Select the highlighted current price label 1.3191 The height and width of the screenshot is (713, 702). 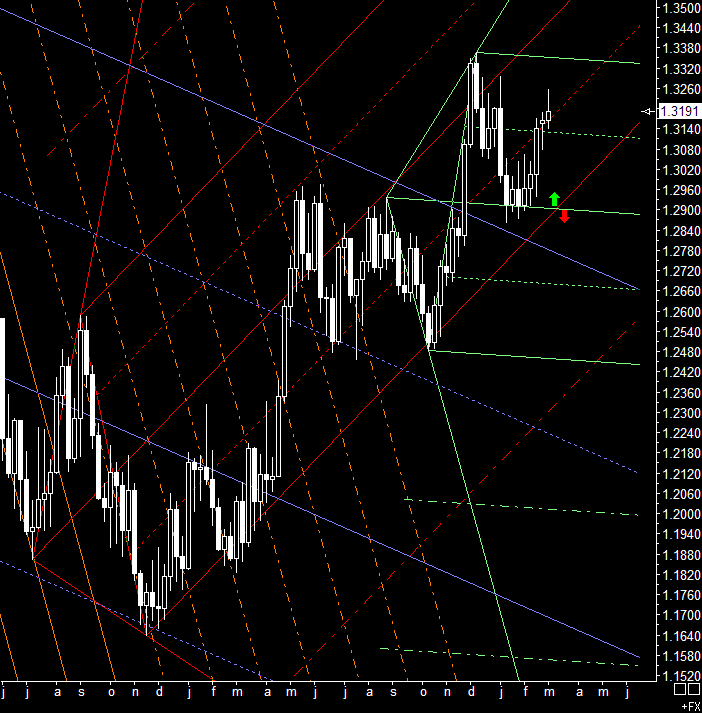click(680, 111)
